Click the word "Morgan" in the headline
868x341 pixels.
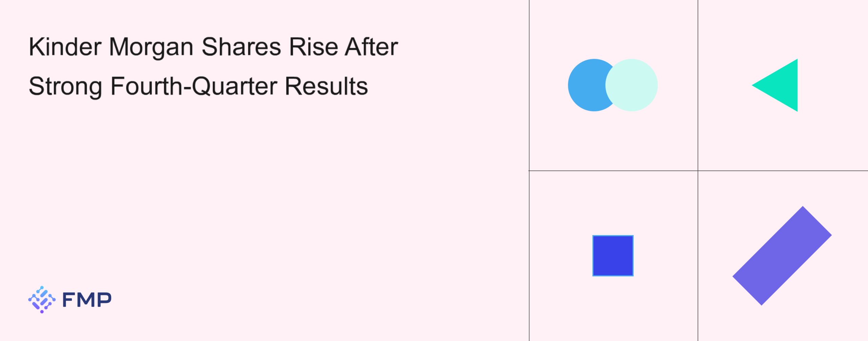pos(151,47)
